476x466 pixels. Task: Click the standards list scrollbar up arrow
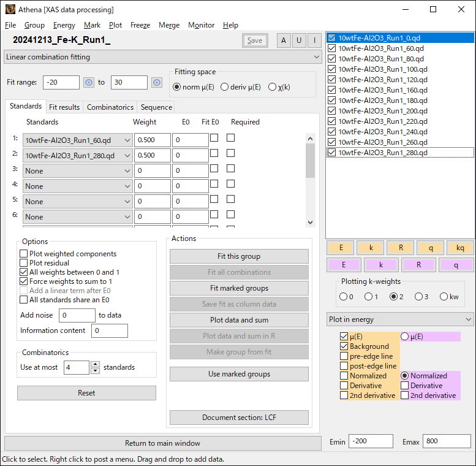click(310, 139)
